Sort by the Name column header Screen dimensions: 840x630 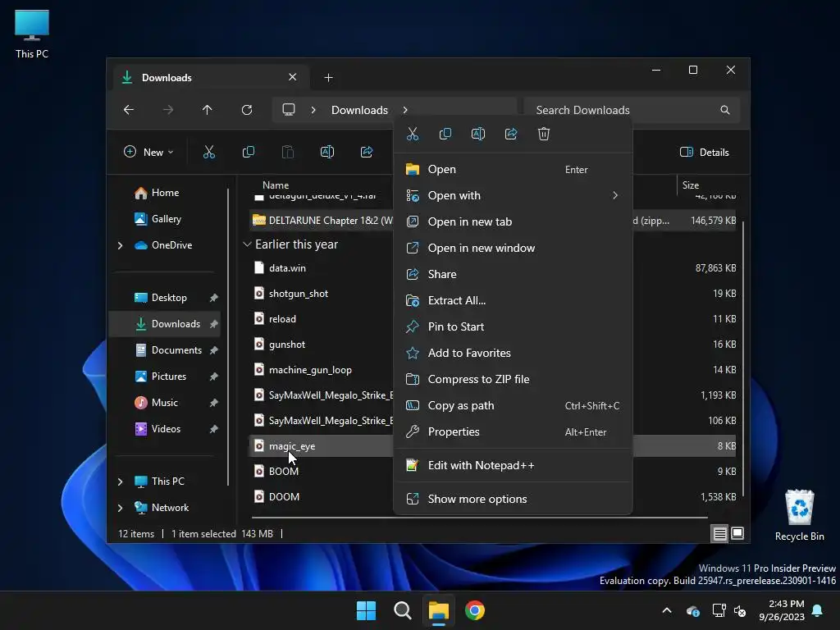click(x=276, y=185)
